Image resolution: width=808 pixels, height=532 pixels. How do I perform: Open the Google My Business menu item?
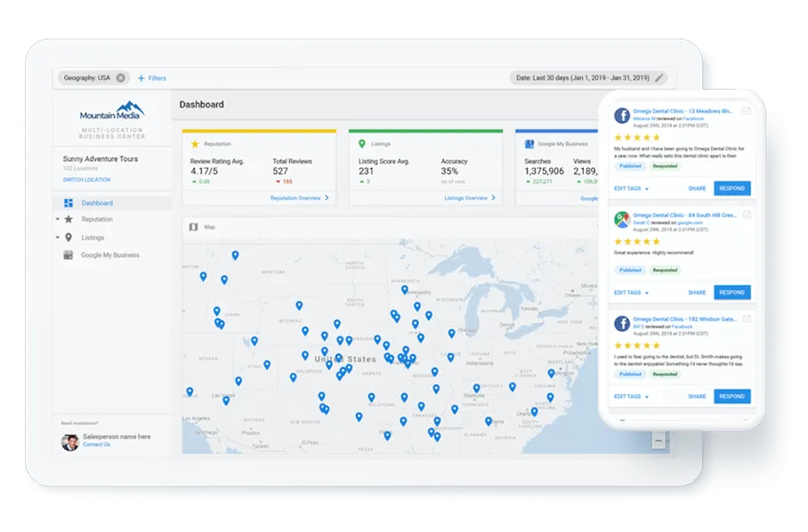pos(110,255)
